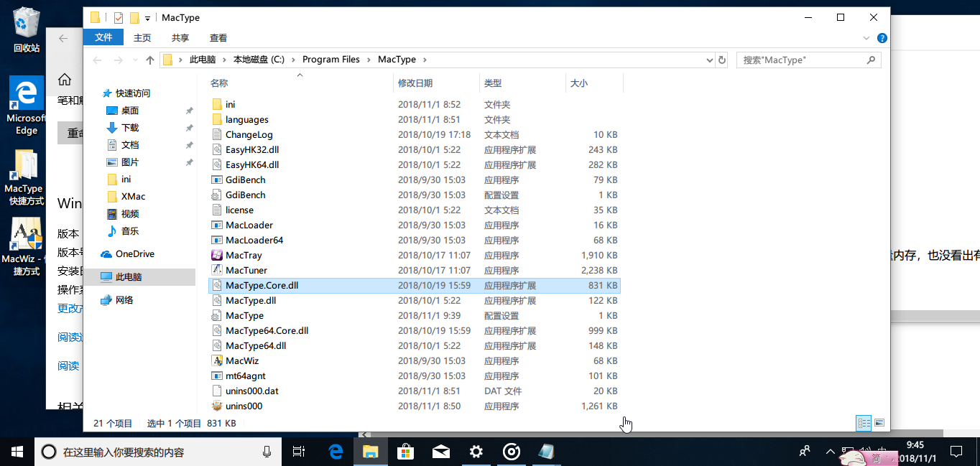
Task: Select 快速访问 in navigation pane
Action: (x=133, y=93)
